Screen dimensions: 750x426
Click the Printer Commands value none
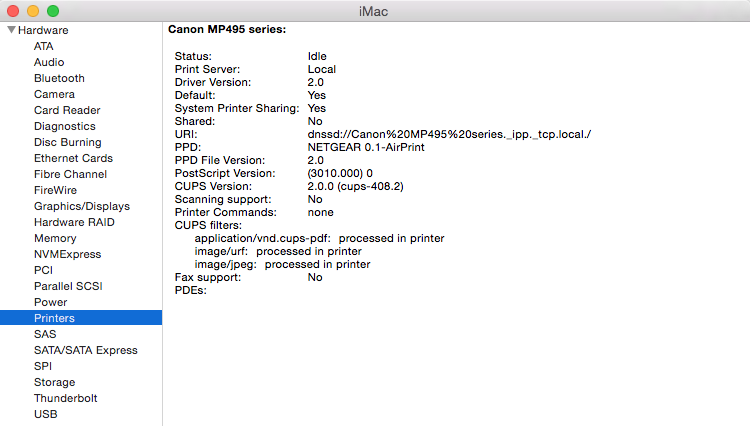point(320,212)
